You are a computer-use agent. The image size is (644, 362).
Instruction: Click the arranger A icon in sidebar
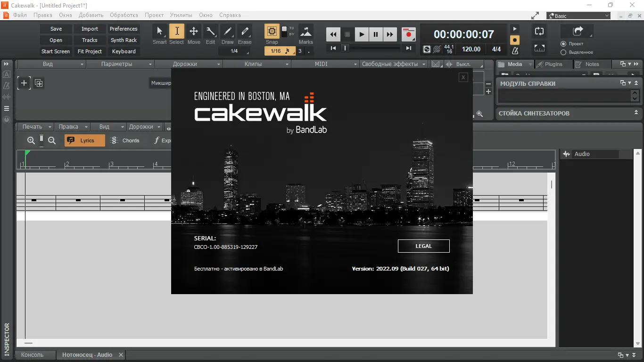point(7,74)
